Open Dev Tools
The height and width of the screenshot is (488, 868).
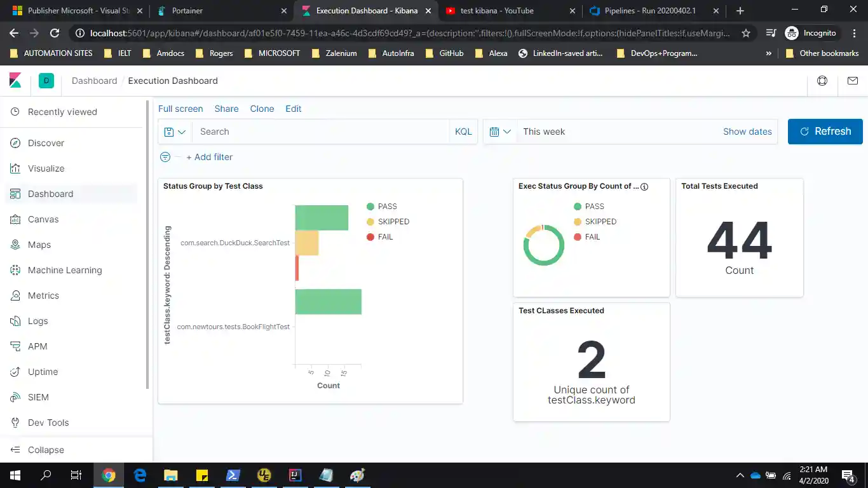48,423
